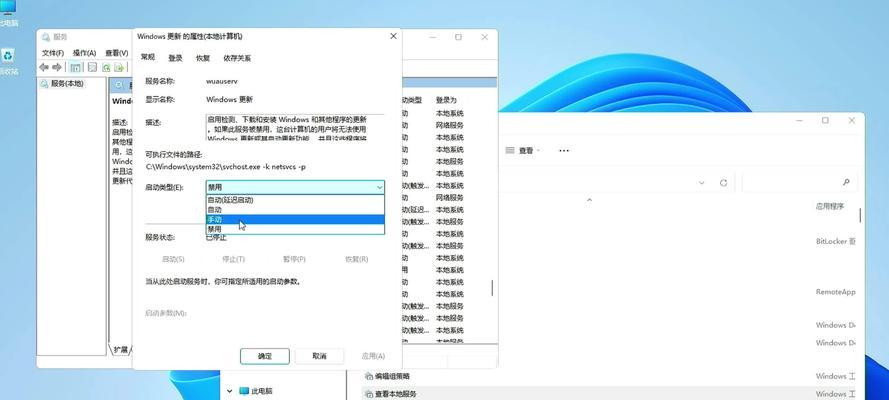Open 编辑组策略 item in Explorer list
Viewport: 889px width, 400px height.
click(x=392, y=376)
